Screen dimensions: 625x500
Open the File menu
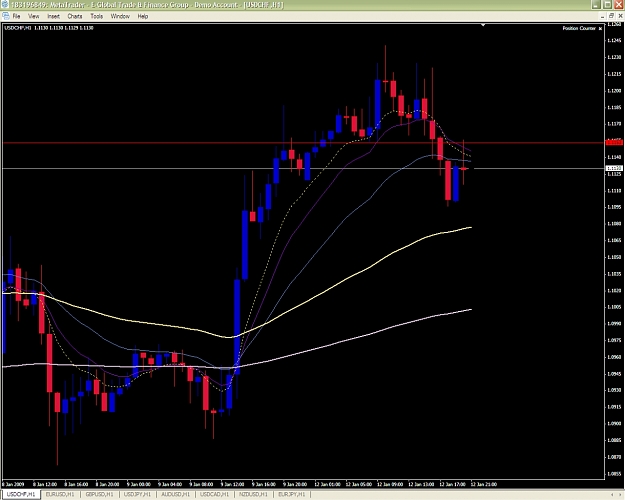point(16,16)
